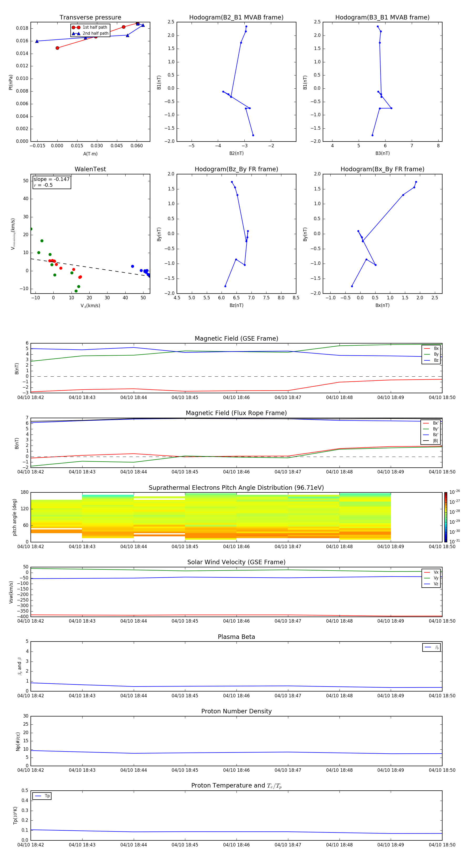Select the "By'" entry in Flux Rope legend
Screen dimensions: 473x868
pyautogui.click(x=431, y=429)
